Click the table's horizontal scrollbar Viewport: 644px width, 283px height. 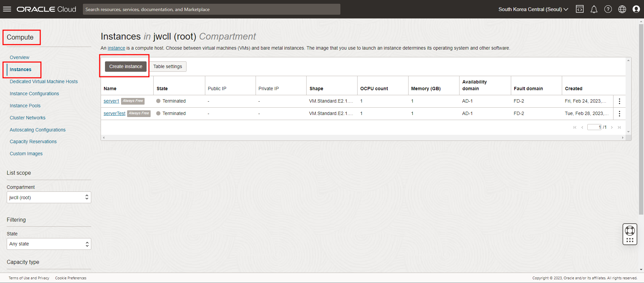point(363,137)
